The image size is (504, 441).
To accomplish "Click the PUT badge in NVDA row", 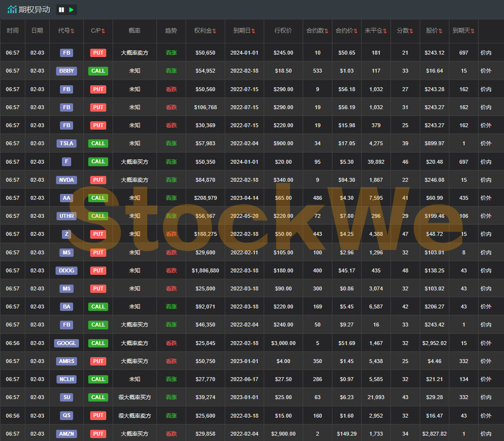I will coord(98,180).
